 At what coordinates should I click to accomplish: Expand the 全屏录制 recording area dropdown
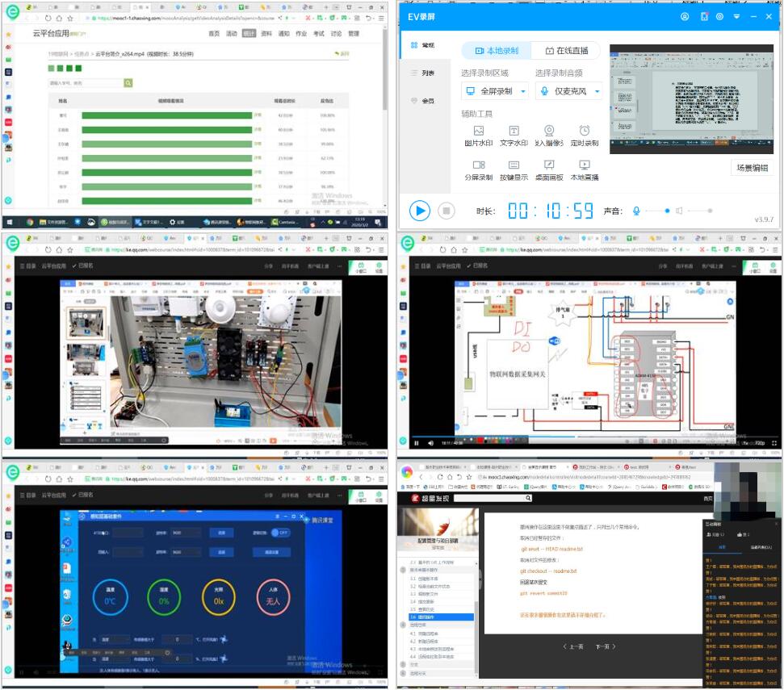[x=523, y=91]
